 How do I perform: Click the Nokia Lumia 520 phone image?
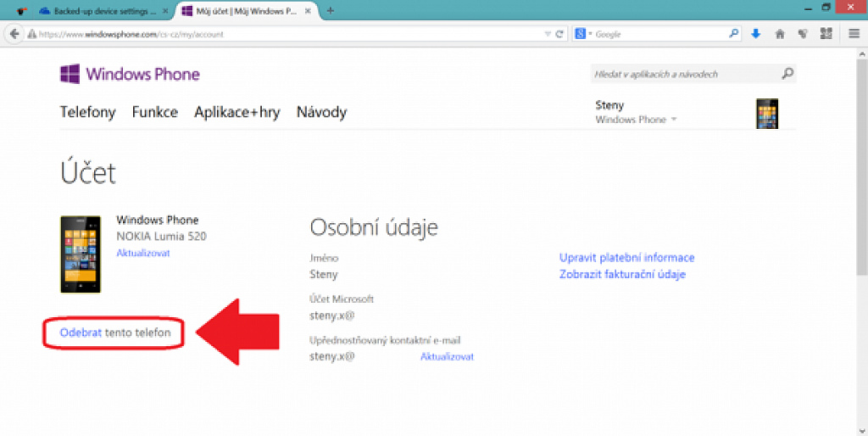click(81, 254)
